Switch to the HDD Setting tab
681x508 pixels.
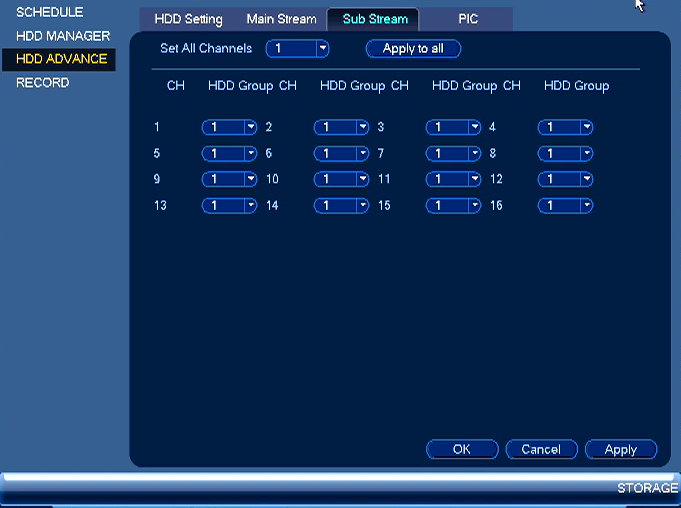click(x=188, y=19)
